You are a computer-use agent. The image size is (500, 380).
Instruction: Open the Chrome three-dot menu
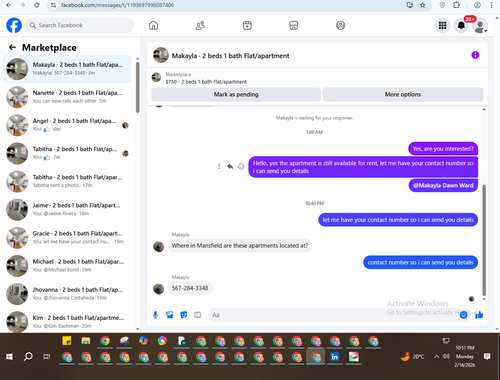[491, 5]
